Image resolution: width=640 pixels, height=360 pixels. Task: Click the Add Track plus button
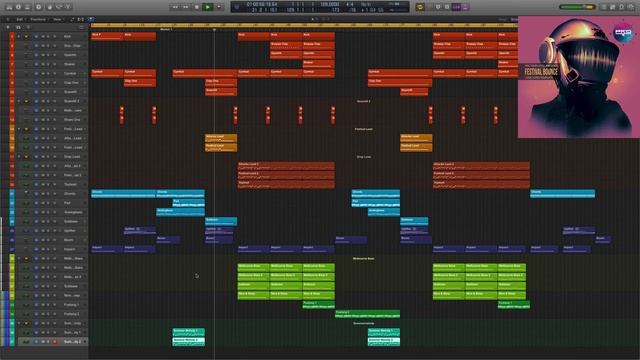coord(8,27)
